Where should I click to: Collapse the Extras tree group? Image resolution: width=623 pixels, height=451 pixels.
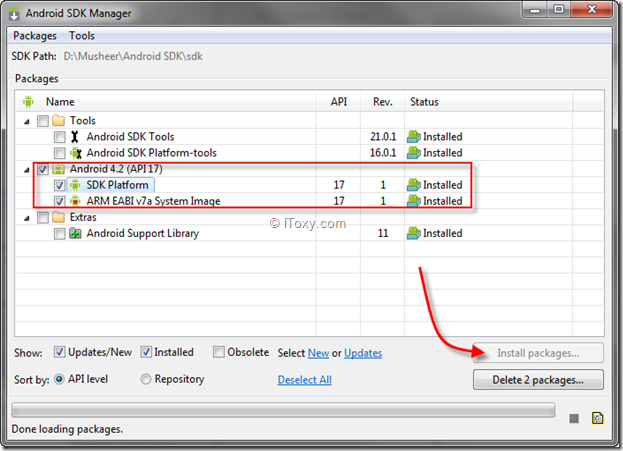click(x=27, y=218)
